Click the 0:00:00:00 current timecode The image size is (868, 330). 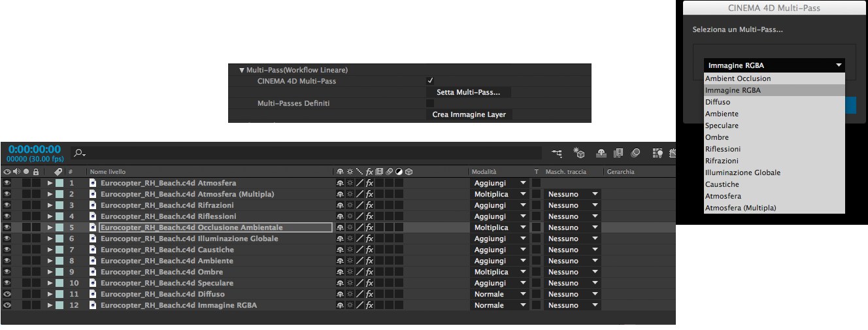(34, 150)
